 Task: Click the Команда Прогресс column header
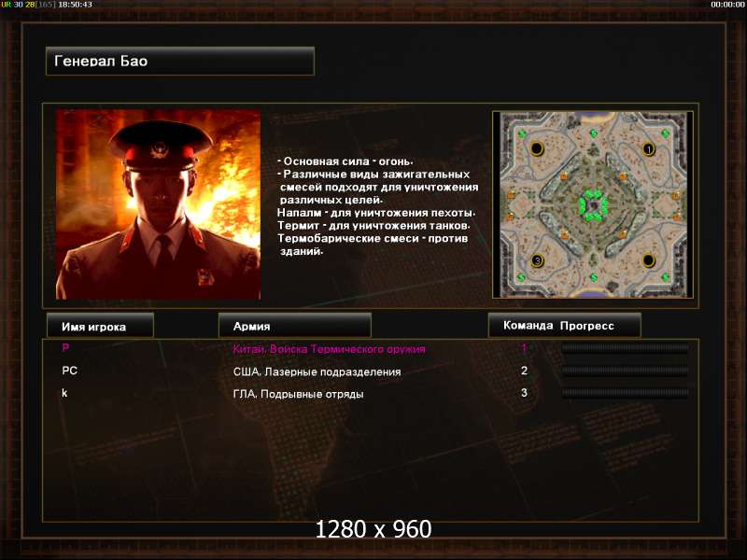[564, 325]
